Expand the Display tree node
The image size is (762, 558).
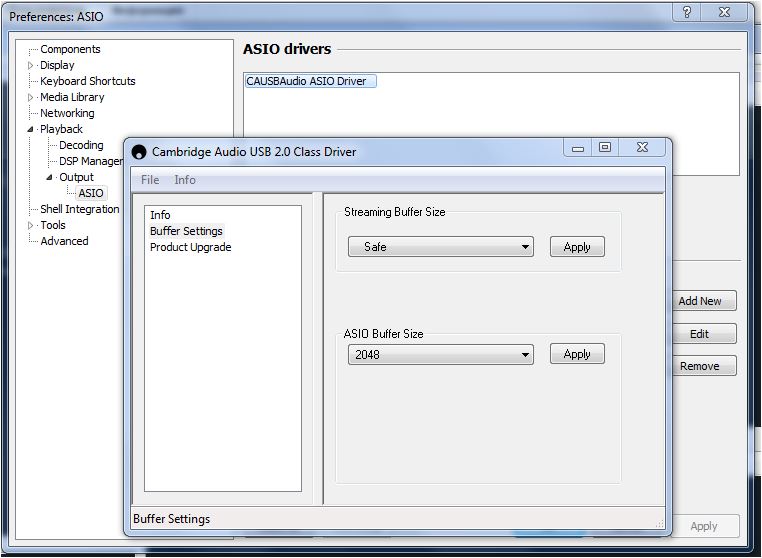click(x=30, y=65)
